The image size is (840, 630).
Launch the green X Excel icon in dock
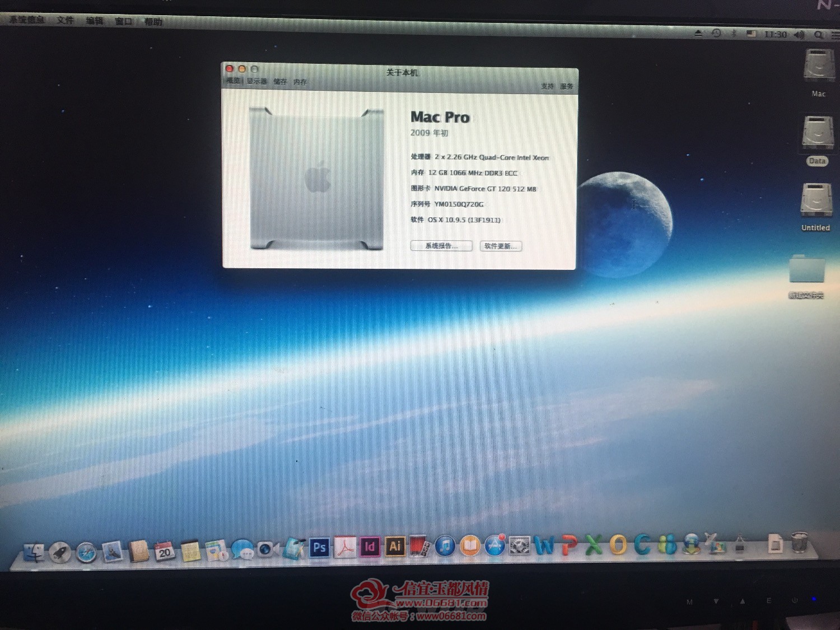coord(594,545)
